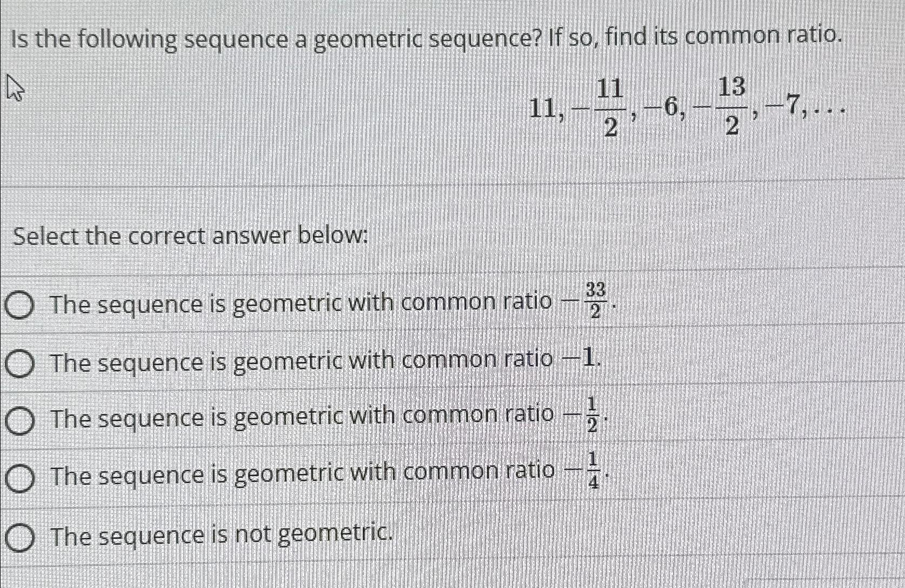The image size is (905, 588).
Task: Click 'find its common ratio' in the question
Action: click(x=722, y=37)
